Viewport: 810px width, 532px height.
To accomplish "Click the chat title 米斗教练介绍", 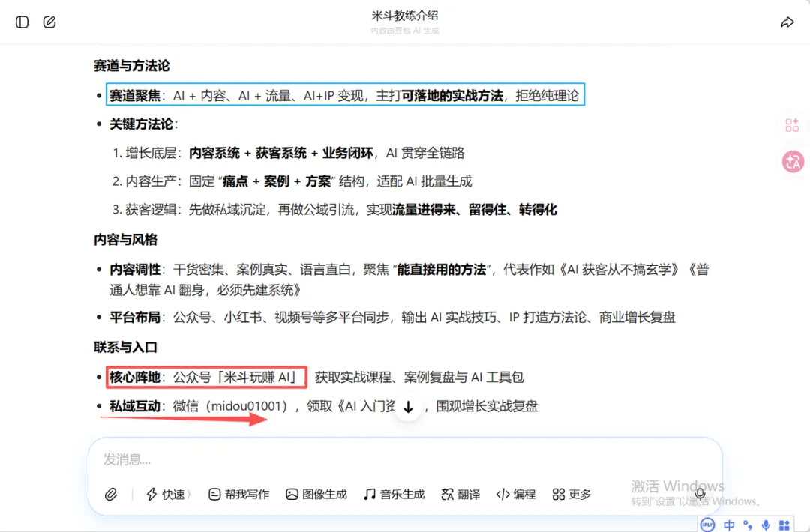I will 405,16.
